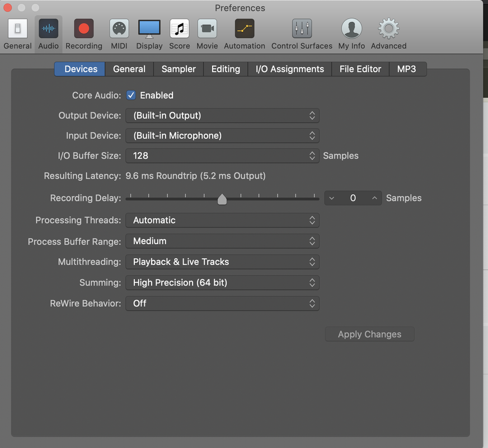Select the Audio waveform preferences icon
This screenshot has height=448, width=488.
(x=48, y=29)
